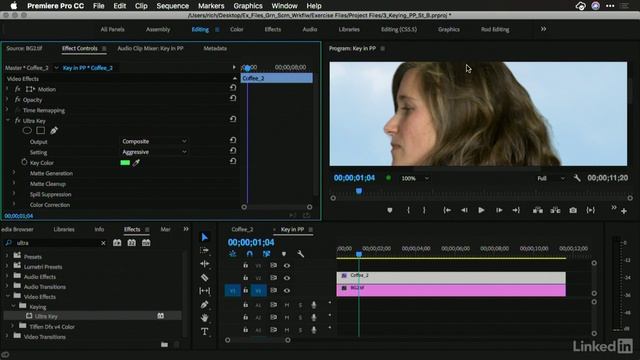Open playback resolution Full dropdown
This screenshot has height=360, width=640.
coord(551,178)
